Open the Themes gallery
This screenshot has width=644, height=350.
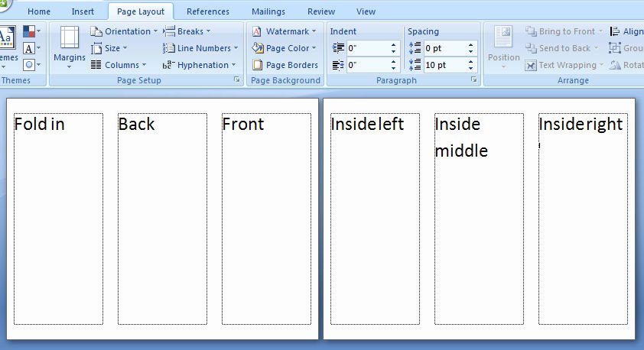click(x=8, y=47)
